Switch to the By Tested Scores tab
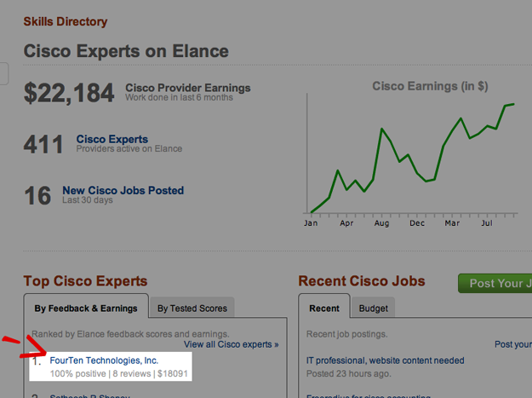 (x=192, y=308)
